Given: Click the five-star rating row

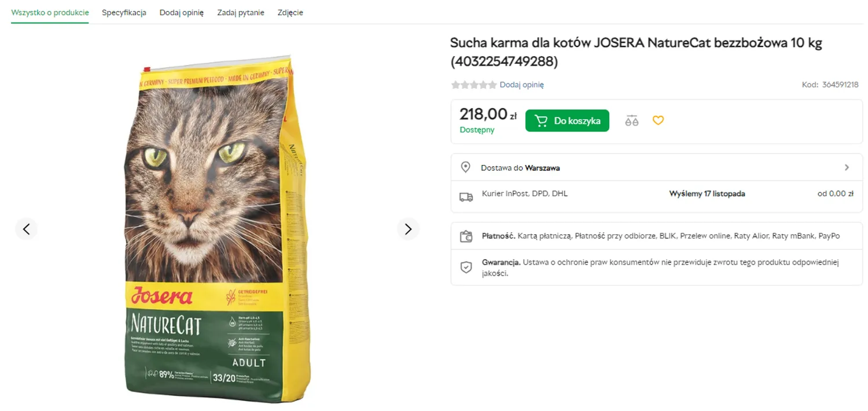Looking at the screenshot, I should 474,85.
